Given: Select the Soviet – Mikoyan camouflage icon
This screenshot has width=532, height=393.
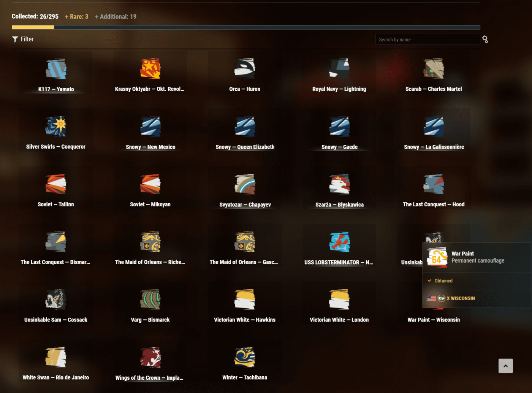Looking at the screenshot, I should tap(150, 184).
